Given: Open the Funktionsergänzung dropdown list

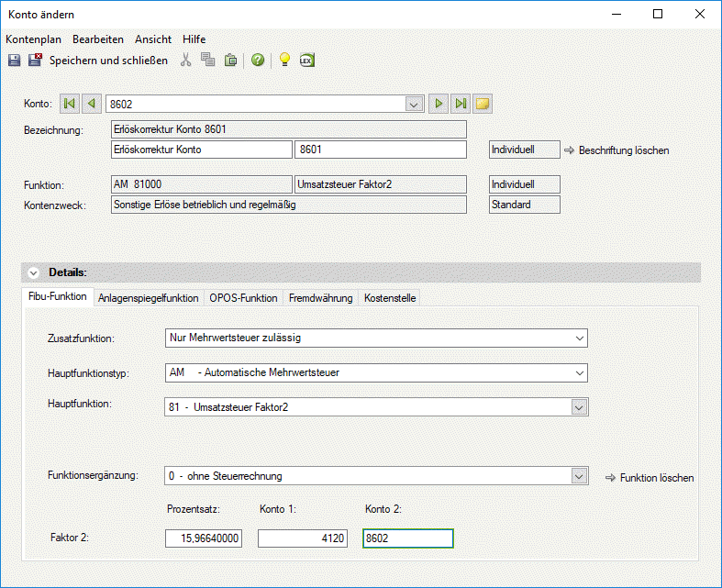Looking at the screenshot, I should 578,476.
